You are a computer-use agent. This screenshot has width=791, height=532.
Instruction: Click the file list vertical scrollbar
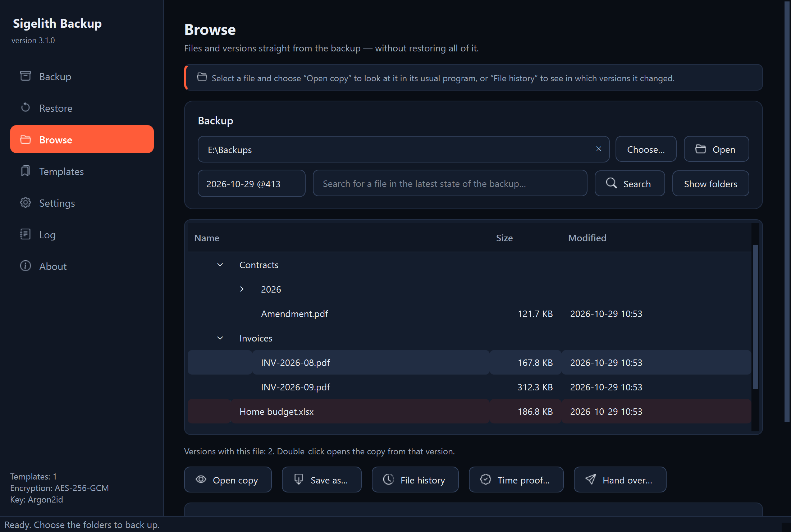755,317
